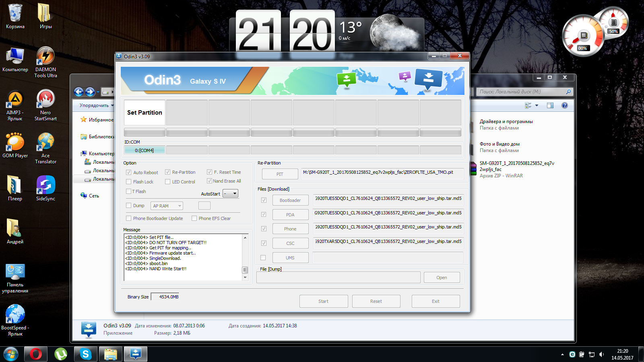The image size is (644, 362).
Task: Toggle the Auto Reboot checkbox
Action: (129, 173)
